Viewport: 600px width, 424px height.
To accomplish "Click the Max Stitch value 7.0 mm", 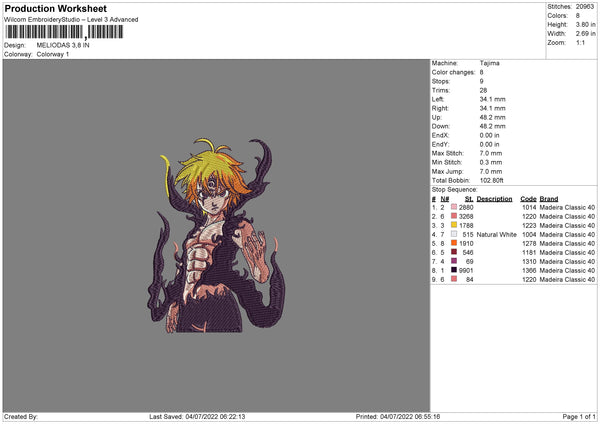I will [491, 153].
